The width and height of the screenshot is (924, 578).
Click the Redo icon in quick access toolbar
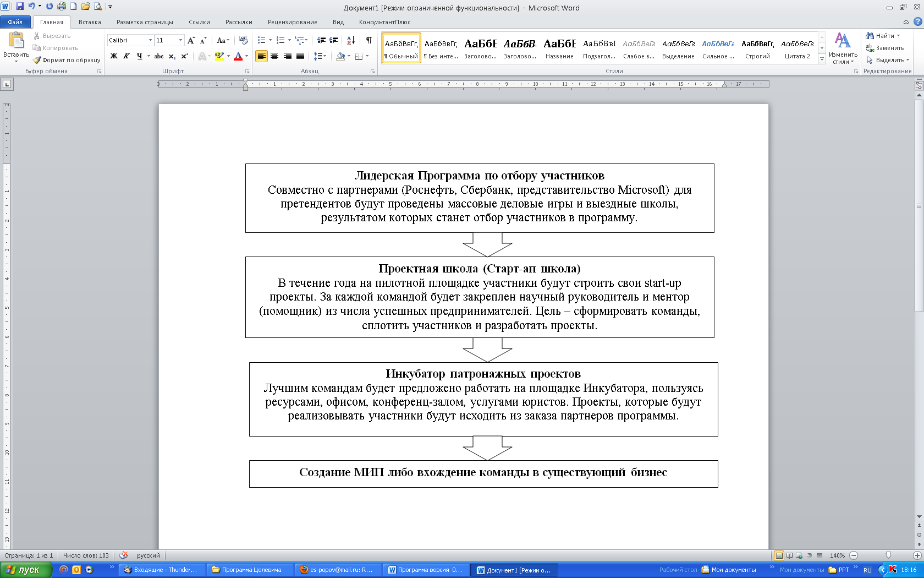tap(50, 7)
